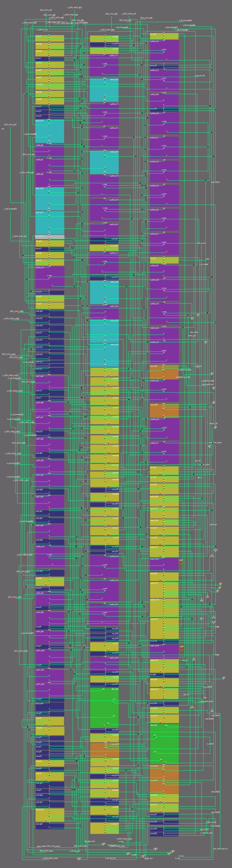Viewport: 232px width, 868px height.
Task: Select the bufif0 g131 cell
Action: (164, 148)
